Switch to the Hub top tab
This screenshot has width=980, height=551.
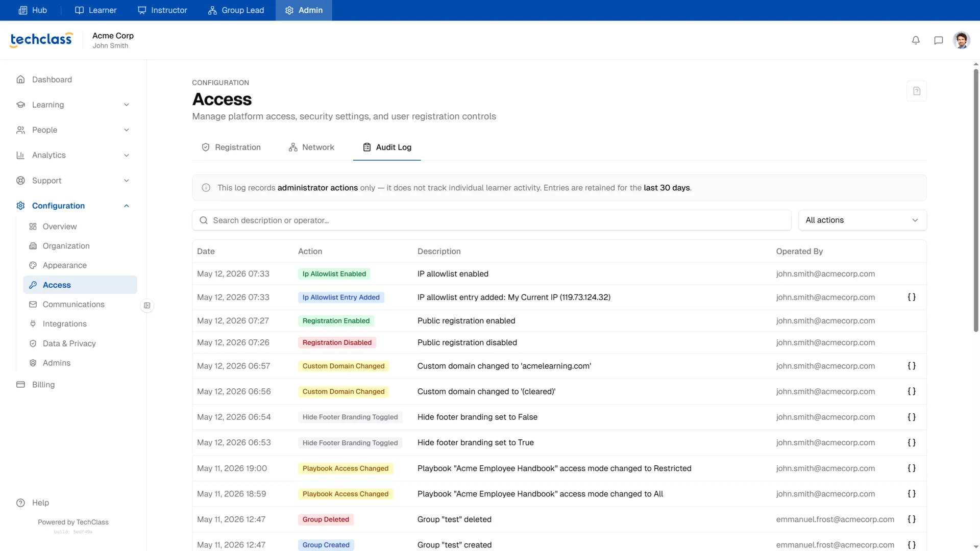pyautogui.click(x=33, y=10)
